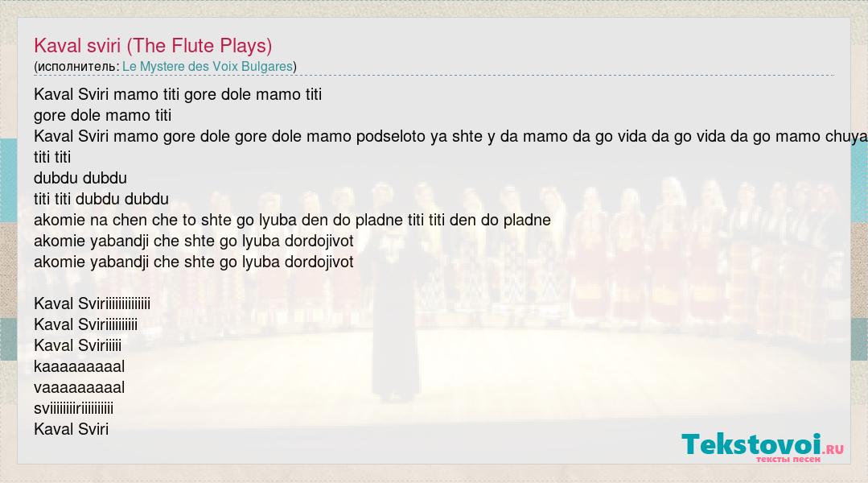
Task: Open the Le Mystere des Voix Bulgares artist link
Action: (207, 67)
